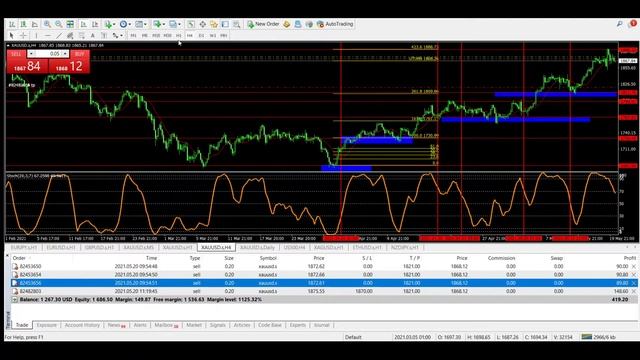Open the Exposure terminal tab
This screenshot has width=640, height=360.
[47, 325]
